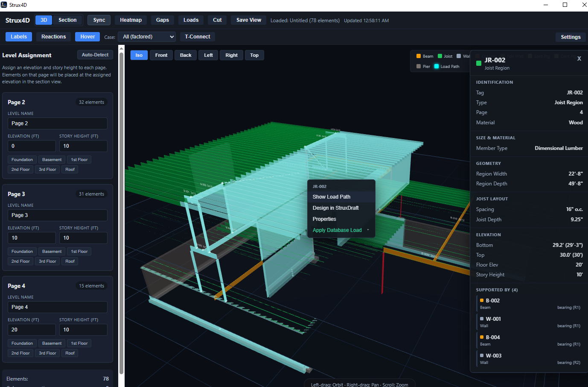Toggle Sync option
Screen dimensions: 588x387
tap(99, 20)
